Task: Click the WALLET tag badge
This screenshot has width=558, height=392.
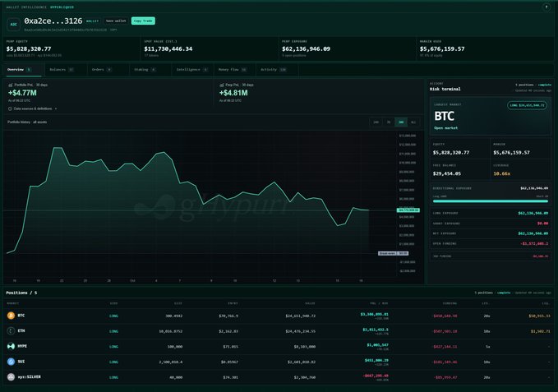Action: coord(92,21)
